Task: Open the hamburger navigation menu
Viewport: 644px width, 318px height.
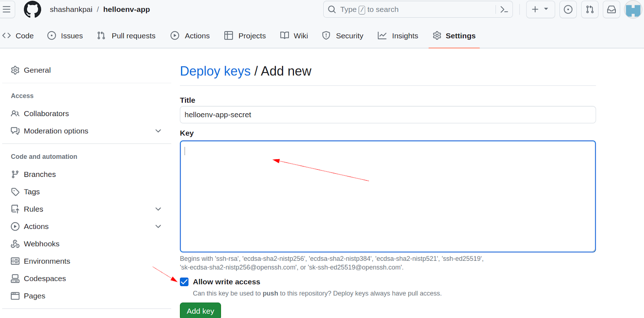Action: tap(6, 9)
